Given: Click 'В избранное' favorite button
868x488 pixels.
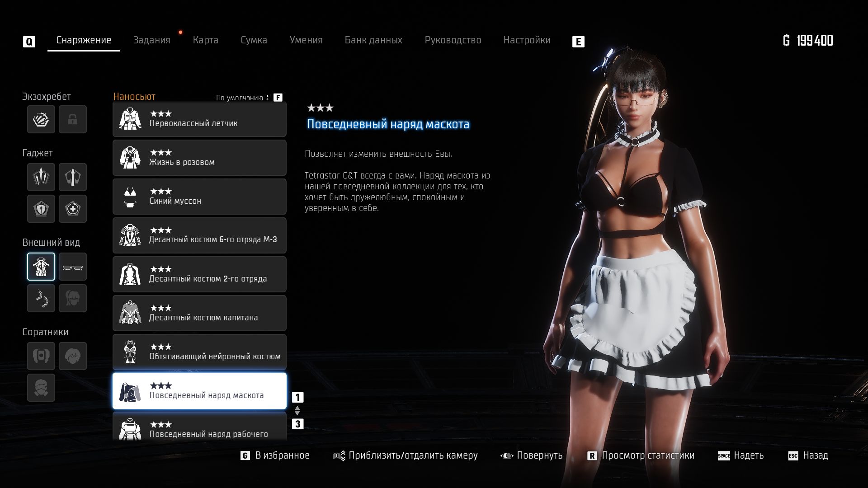Looking at the screenshot, I should [x=275, y=455].
